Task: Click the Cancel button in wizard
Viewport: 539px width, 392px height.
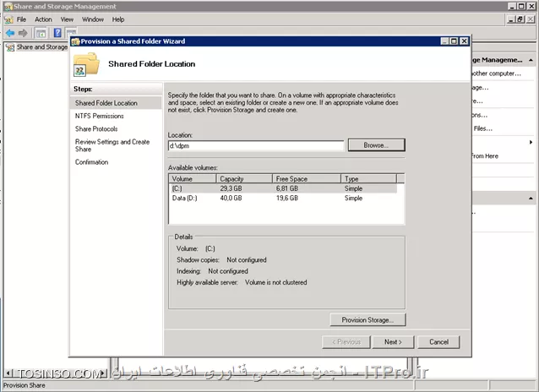Action: [x=438, y=342]
